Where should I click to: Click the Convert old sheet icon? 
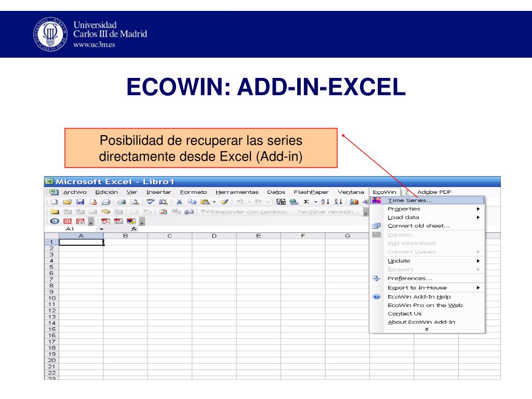pos(376,225)
